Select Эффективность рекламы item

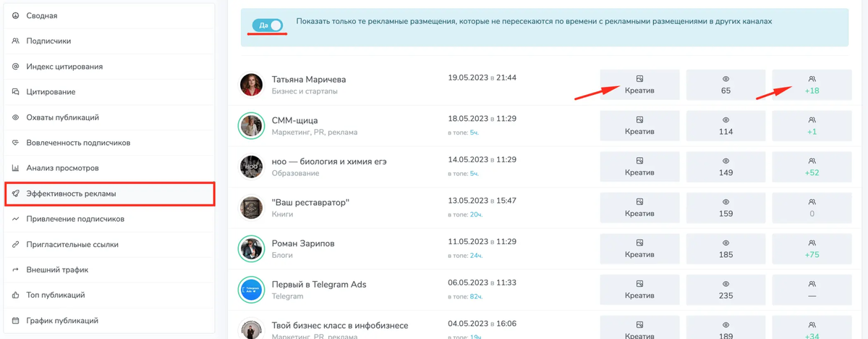109,193
